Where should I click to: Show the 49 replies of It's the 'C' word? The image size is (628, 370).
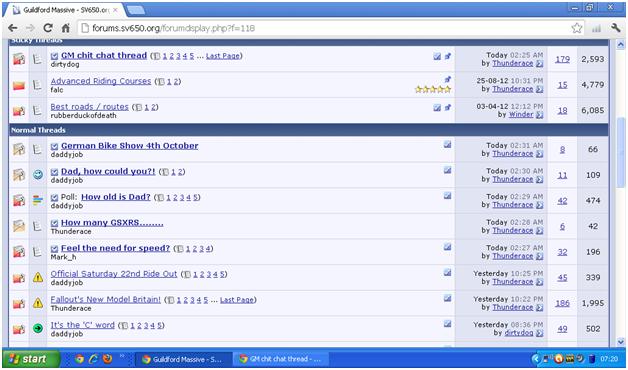click(562, 329)
